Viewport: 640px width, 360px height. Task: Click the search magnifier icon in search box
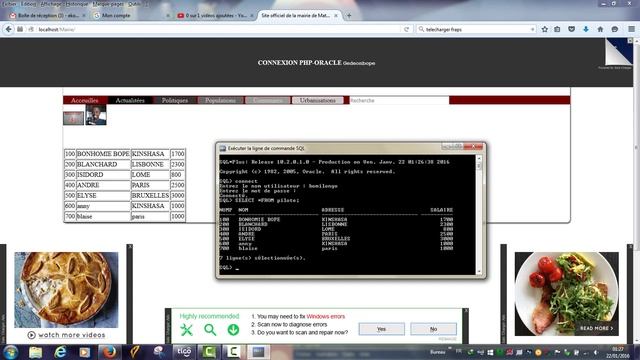click(x=421, y=29)
